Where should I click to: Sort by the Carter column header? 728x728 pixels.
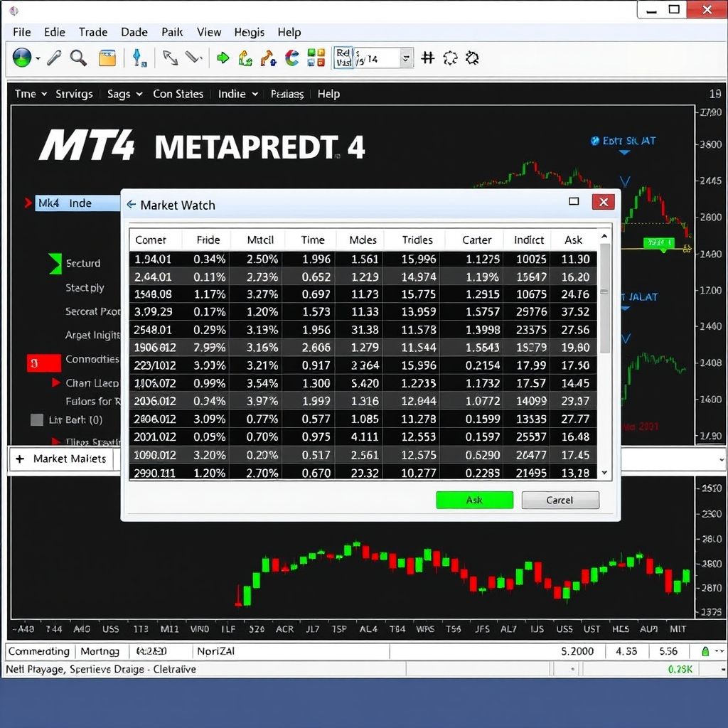(476, 240)
